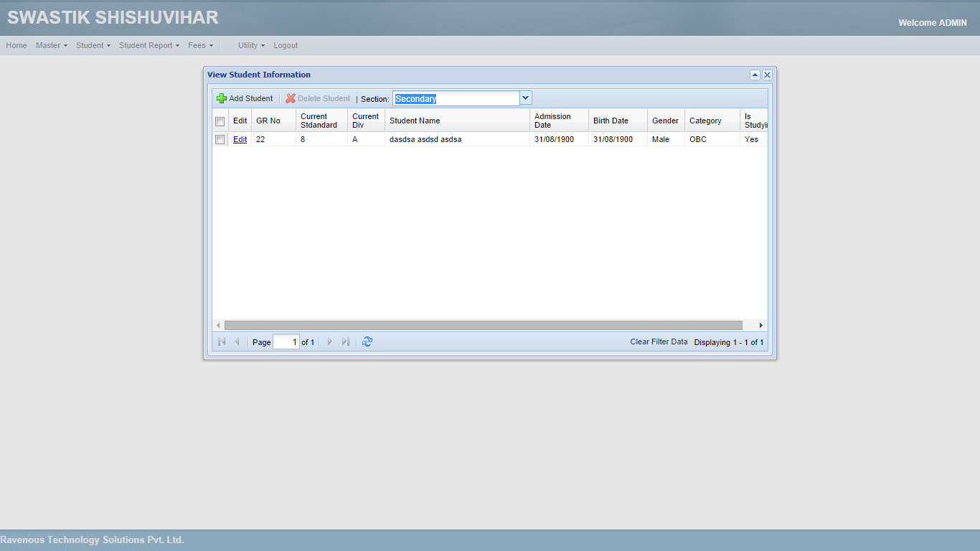The image size is (980, 551).
Task: Click the green plus Add Student icon
Action: [222, 98]
